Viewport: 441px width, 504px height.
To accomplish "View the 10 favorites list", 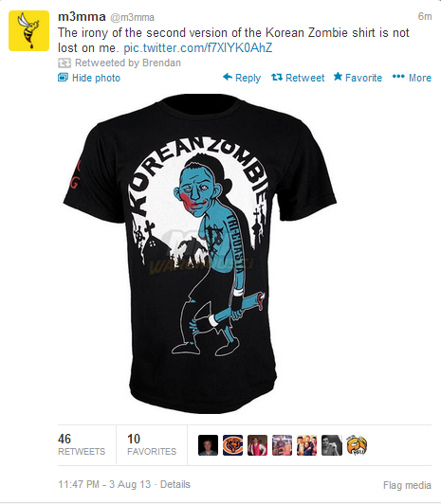I will [x=152, y=444].
